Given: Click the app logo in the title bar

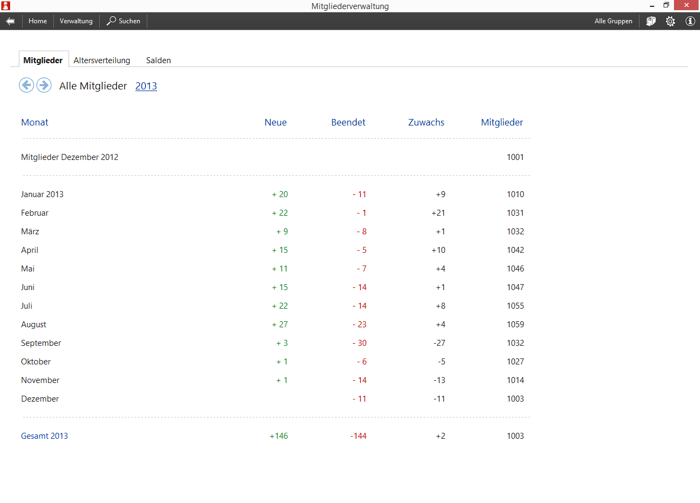Looking at the screenshot, I should tap(6, 6).
